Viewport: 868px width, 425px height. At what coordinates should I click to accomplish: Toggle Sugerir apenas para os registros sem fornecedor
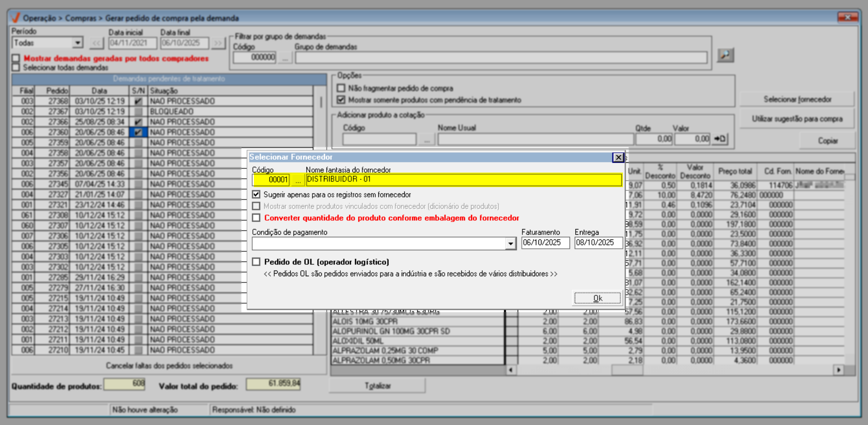[256, 194]
